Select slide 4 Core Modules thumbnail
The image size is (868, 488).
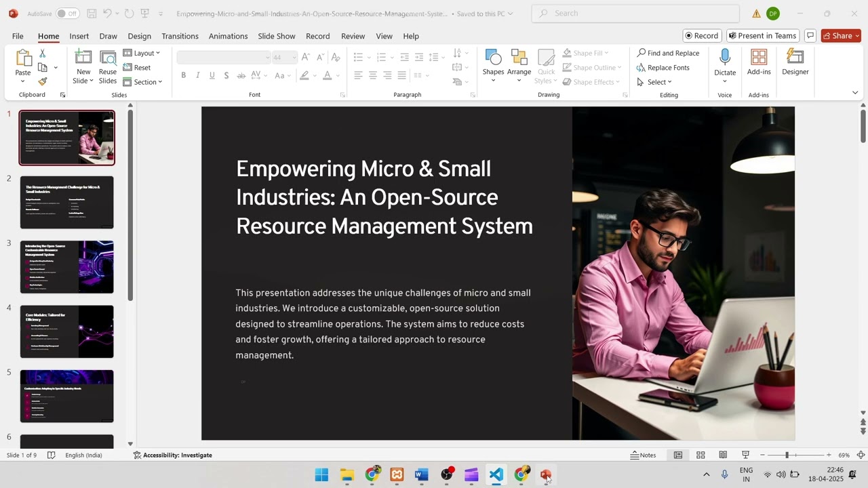[67, 331]
